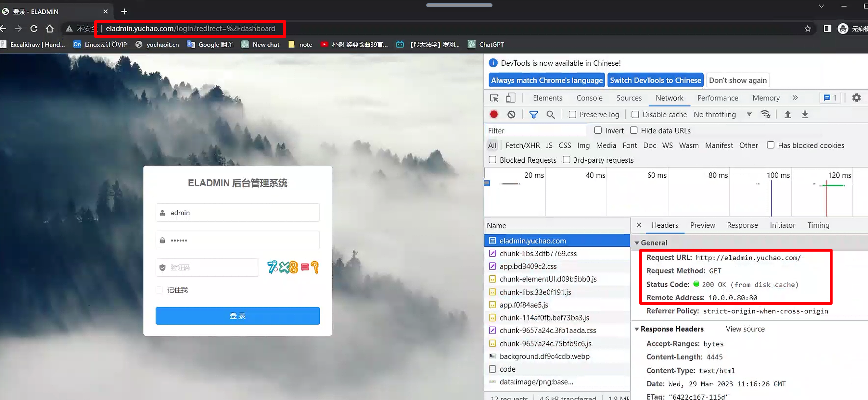
Task: Select the inspect element picker tool
Action: [494, 98]
